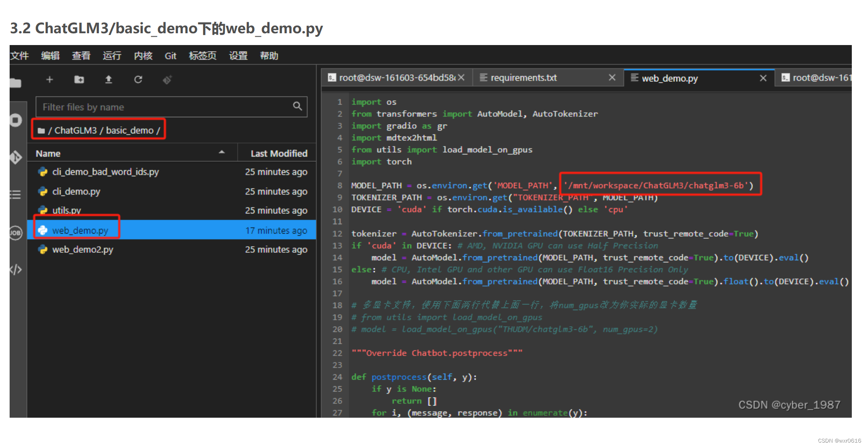Open the 查看 menu

pyautogui.click(x=81, y=56)
